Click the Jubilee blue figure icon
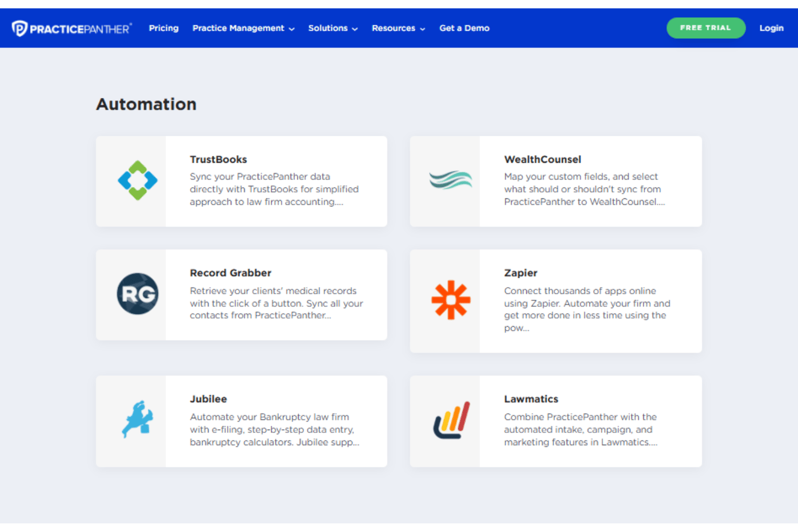The width and height of the screenshot is (798, 532). [x=137, y=419]
